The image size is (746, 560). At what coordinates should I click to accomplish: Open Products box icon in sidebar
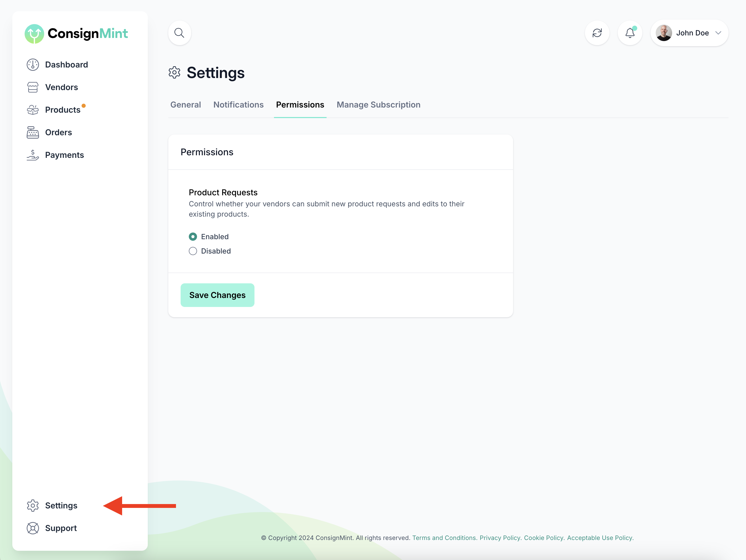pos(33,110)
